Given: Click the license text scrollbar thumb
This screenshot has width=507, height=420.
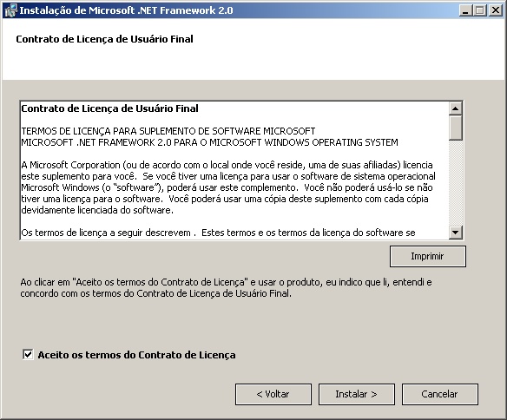Looking at the screenshot, I should pos(456,128).
